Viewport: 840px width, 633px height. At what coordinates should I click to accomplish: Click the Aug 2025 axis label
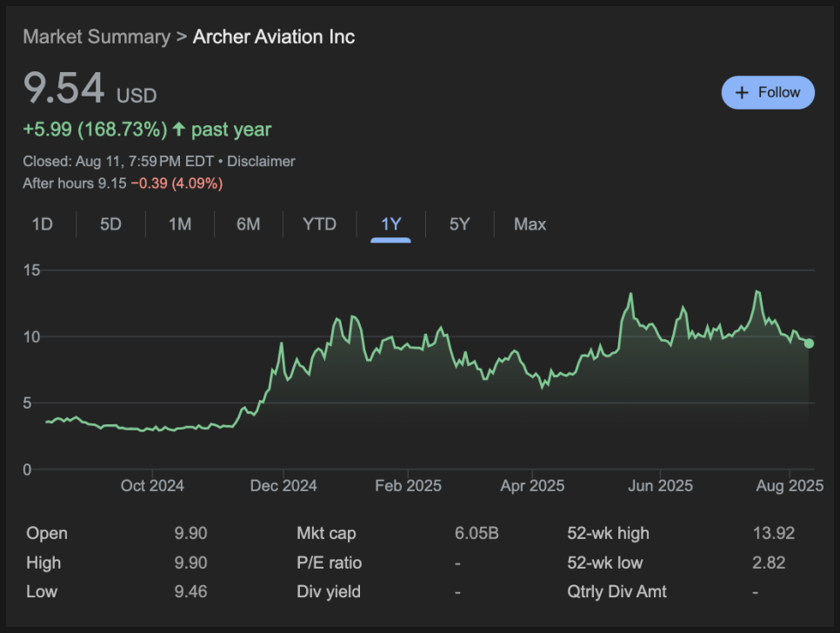pos(790,486)
